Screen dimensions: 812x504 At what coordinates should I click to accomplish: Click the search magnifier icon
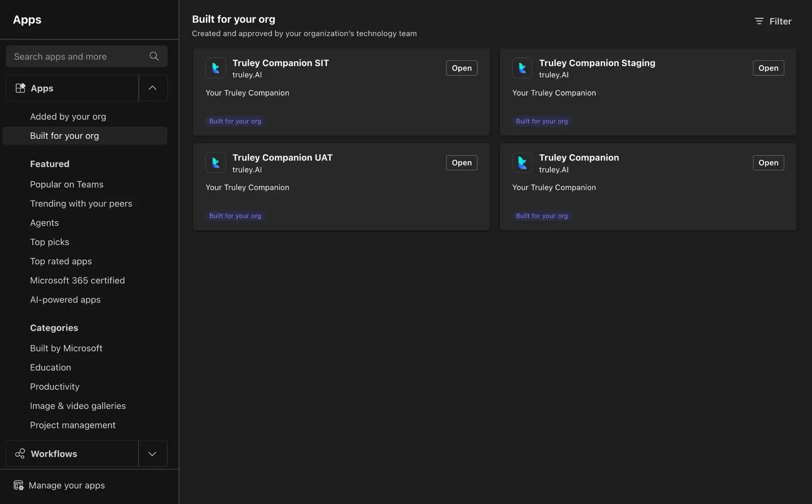pos(154,56)
